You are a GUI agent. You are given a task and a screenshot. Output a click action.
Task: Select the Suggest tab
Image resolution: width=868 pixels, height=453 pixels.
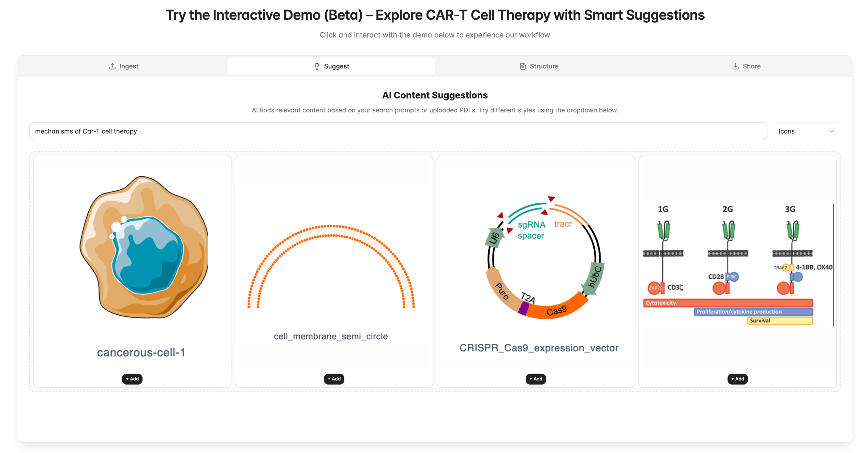(x=331, y=66)
